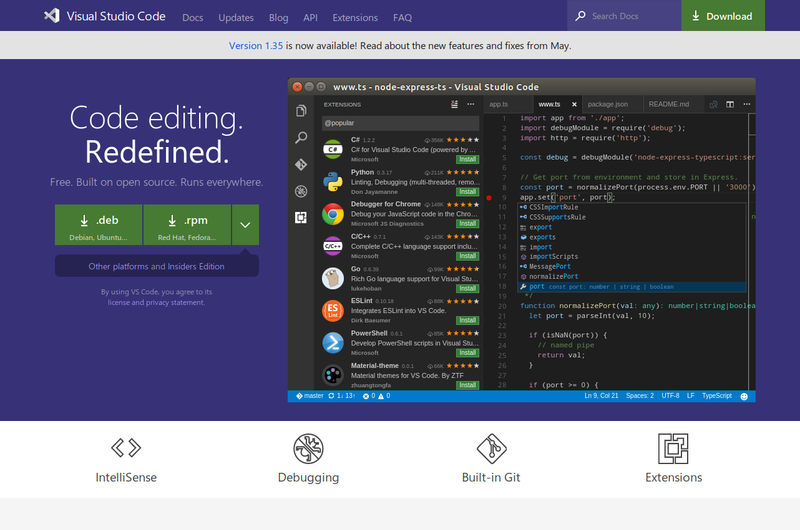Click the Visual Studio Code logo icon
This screenshot has height=530, width=800.
tap(52, 16)
